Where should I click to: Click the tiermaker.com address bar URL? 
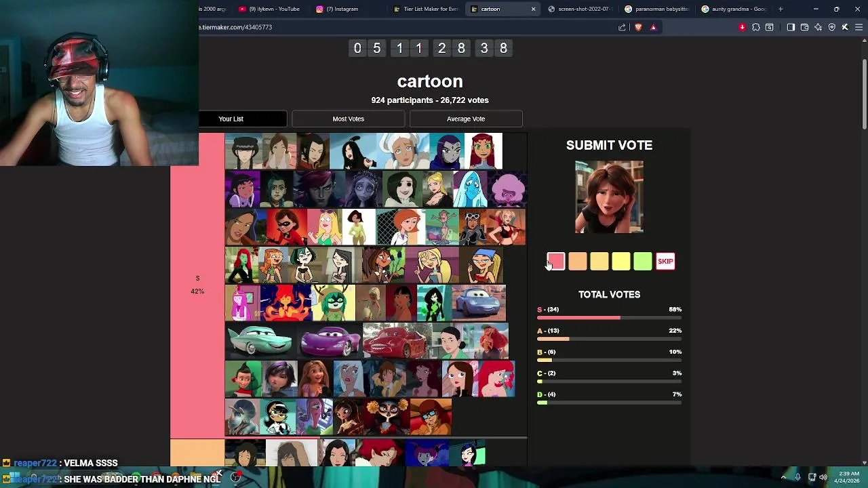coord(235,27)
